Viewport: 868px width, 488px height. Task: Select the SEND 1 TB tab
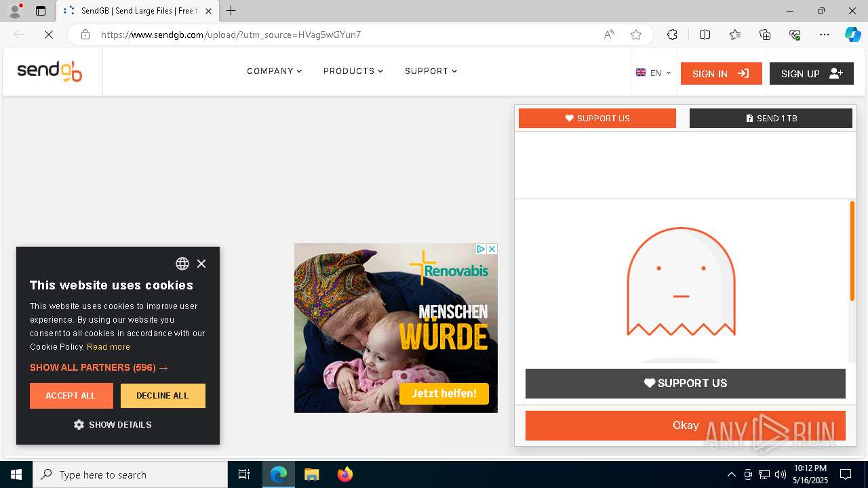pos(771,118)
